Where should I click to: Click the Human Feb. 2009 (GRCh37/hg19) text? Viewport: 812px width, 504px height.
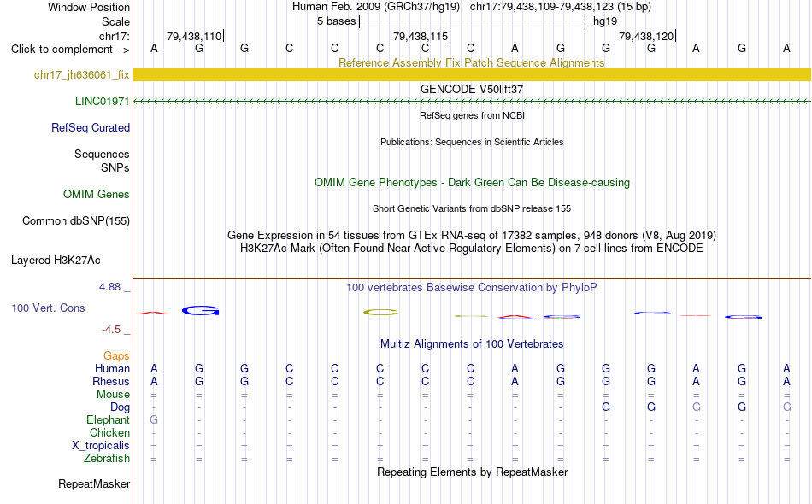pos(376,7)
